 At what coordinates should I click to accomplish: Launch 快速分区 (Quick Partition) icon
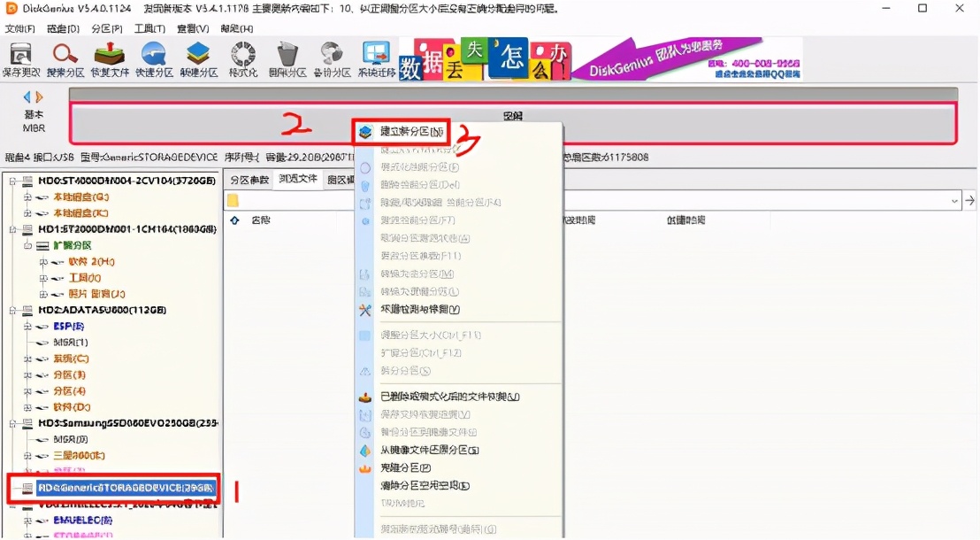click(x=153, y=55)
